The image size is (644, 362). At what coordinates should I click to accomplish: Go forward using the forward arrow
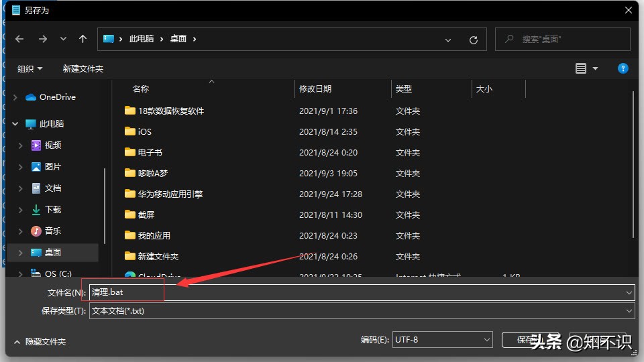[x=43, y=39]
